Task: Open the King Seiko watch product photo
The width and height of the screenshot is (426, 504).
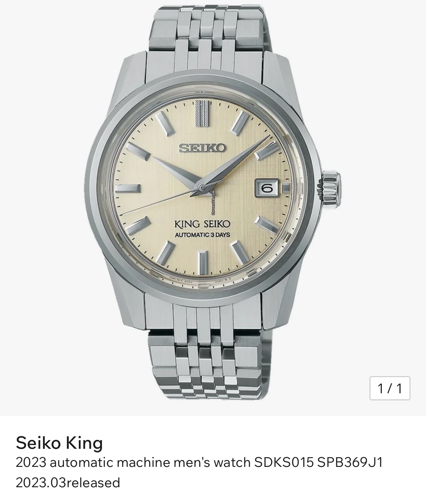Action: 213,208
